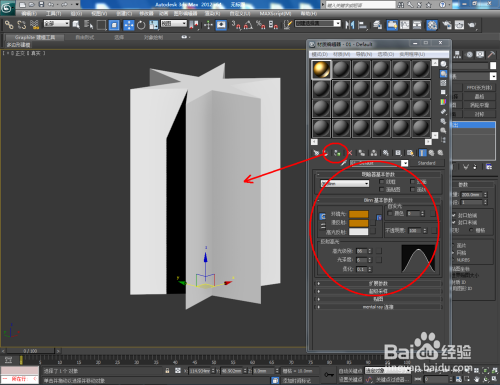Click the Unlink Selection tool
The height and width of the screenshot is (385, 500).
(x=22, y=25)
